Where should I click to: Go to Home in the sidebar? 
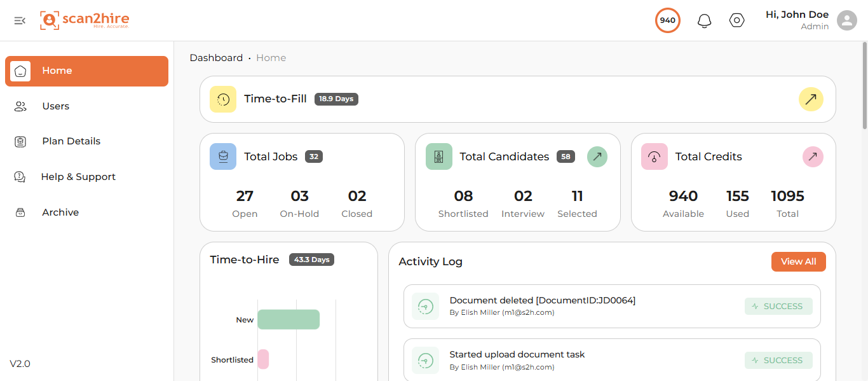click(x=86, y=71)
